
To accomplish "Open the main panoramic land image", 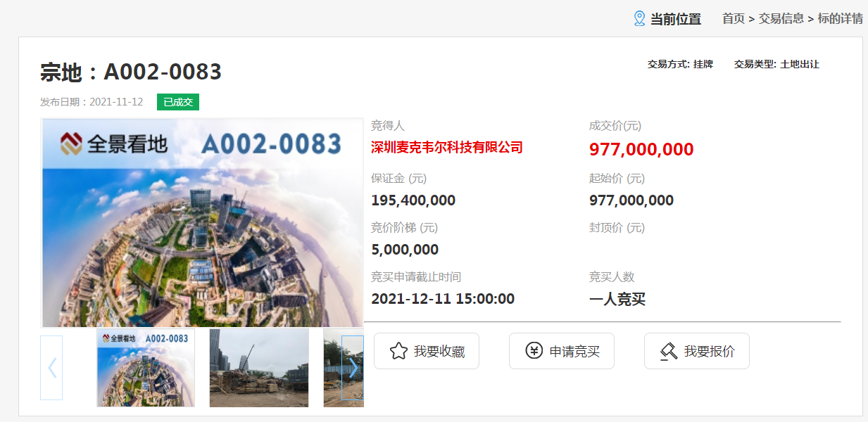I will 203,223.
